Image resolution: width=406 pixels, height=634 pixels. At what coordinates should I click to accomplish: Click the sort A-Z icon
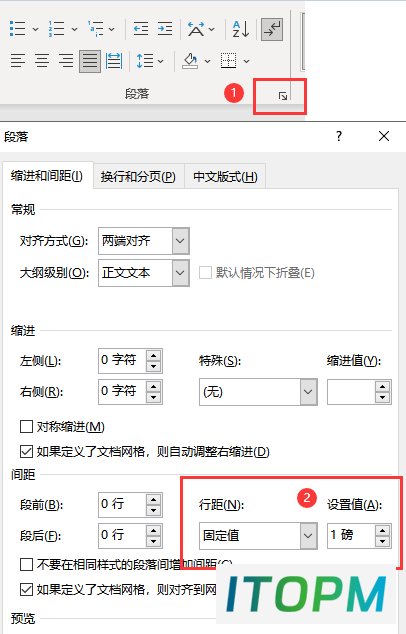pyautogui.click(x=241, y=29)
